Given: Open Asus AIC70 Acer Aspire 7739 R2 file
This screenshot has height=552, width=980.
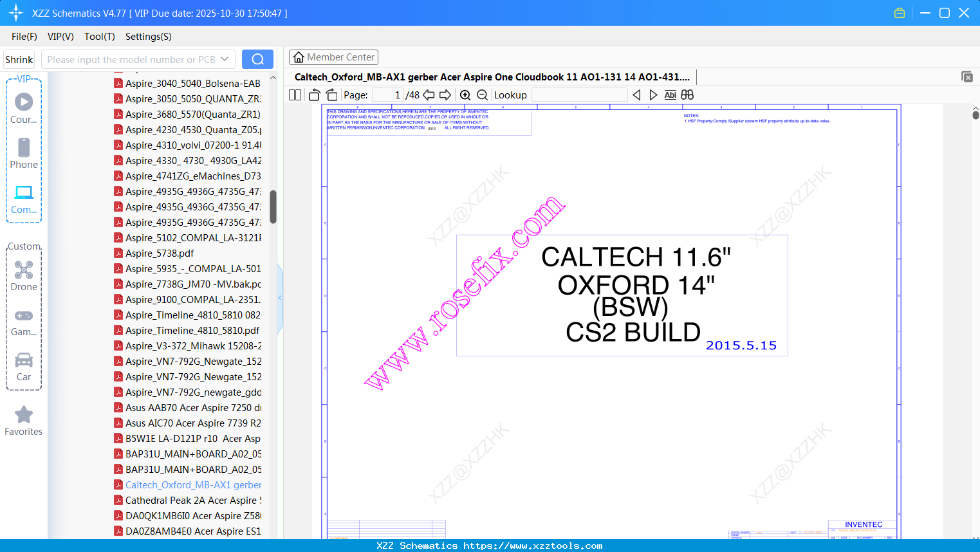Looking at the screenshot, I should (187, 423).
